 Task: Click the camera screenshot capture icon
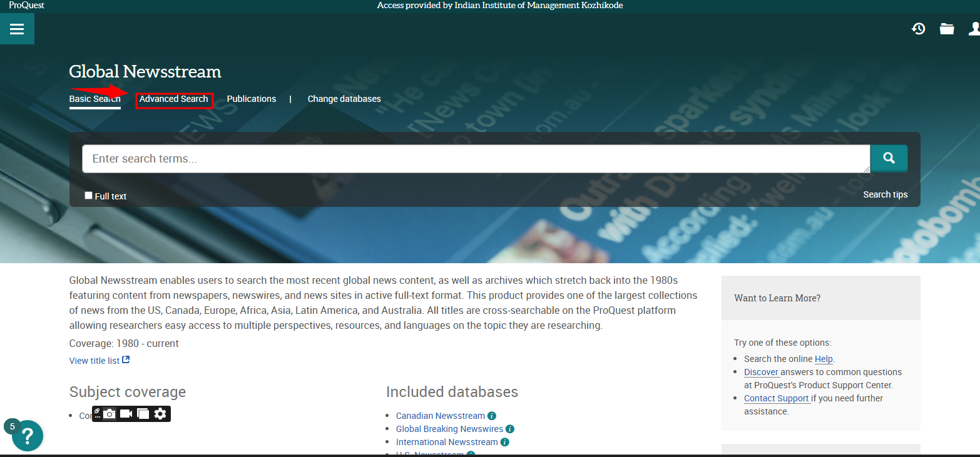(110, 414)
